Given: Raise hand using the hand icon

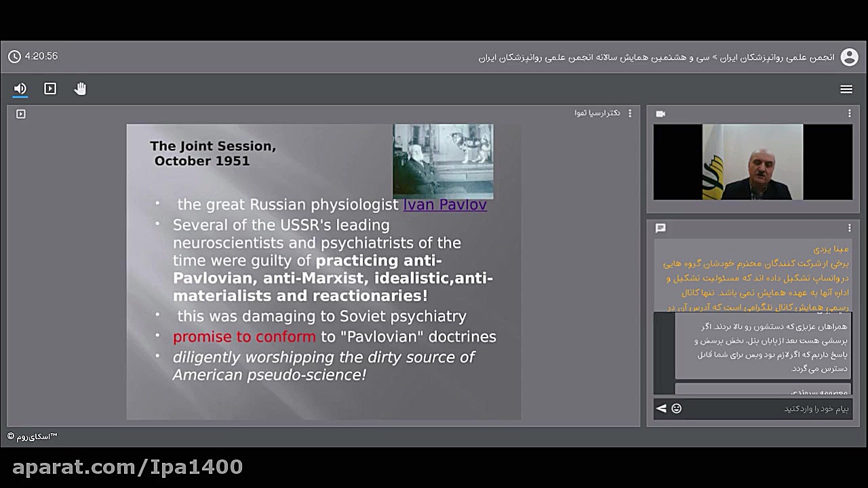Looking at the screenshot, I should (x=80, y=89).
